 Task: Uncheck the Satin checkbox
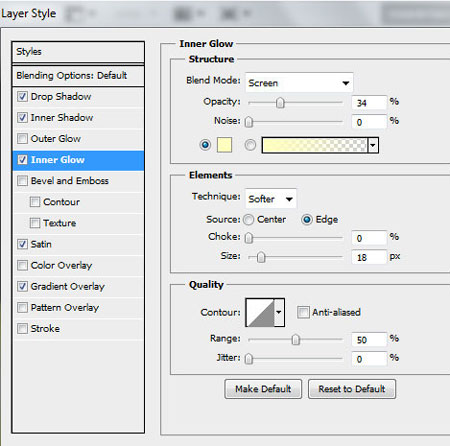pyautogui.click(x=22, y=244)
